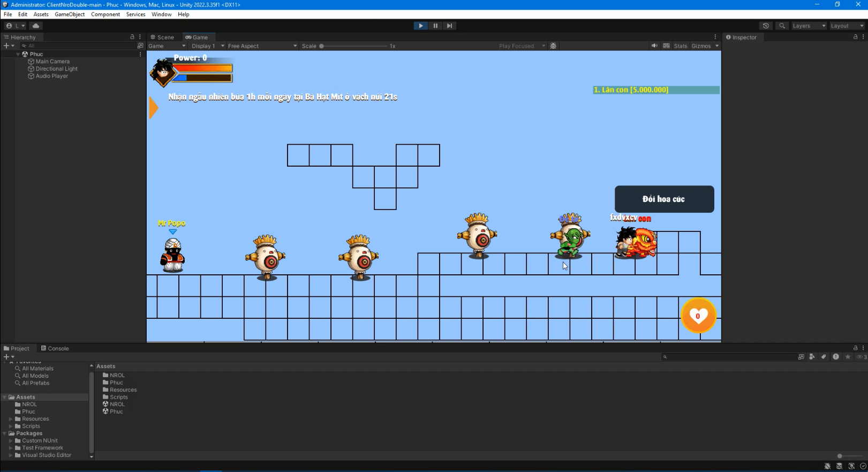Screen dimensions: 868x472
Task: Click Project search by label tag icon
Action: tap(824, 357)
